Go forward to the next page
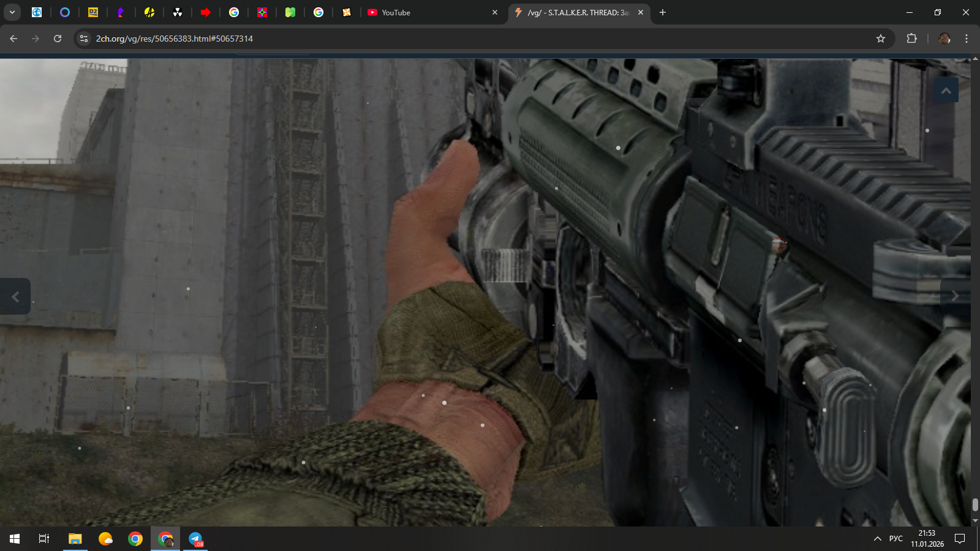 click(x=36, y=39)
